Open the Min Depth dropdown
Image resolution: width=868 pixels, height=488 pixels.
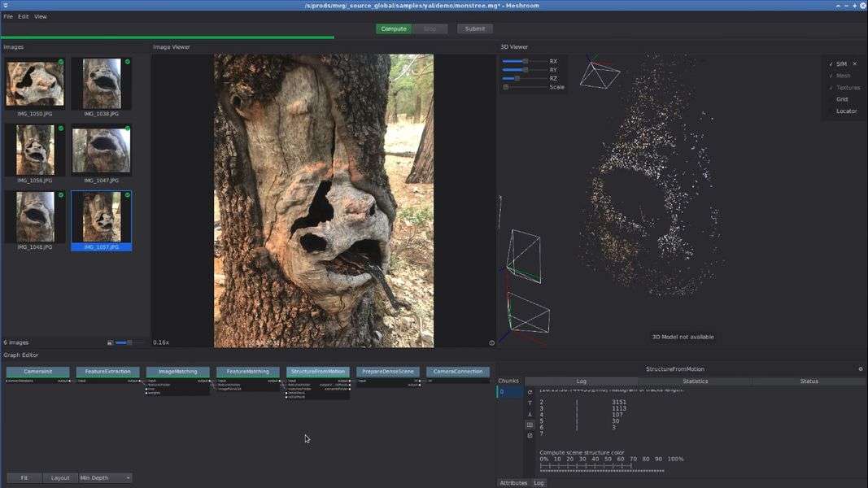105,478
